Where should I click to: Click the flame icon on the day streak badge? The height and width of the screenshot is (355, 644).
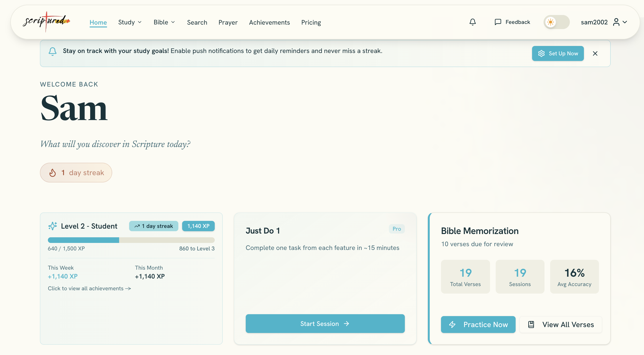pos(52,172)
